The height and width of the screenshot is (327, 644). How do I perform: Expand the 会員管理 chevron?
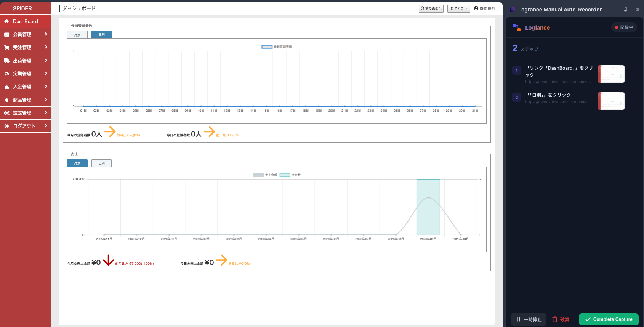(x=46, y=34)
